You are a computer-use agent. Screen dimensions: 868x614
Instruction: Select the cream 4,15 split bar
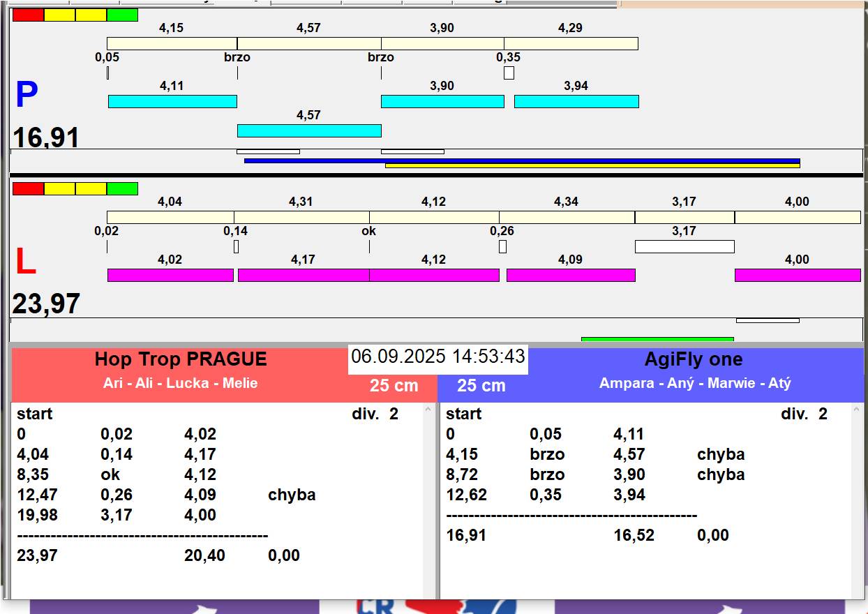coord(172,43)
